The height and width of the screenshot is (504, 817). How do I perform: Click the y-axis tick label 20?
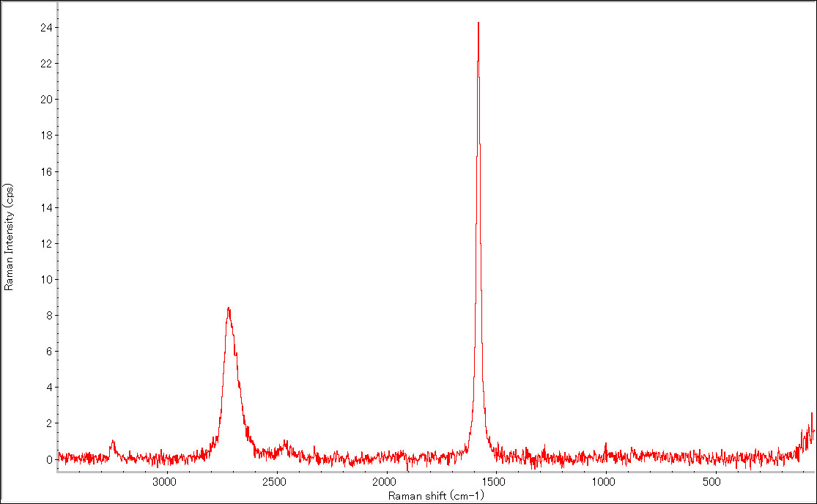point(46,100)
